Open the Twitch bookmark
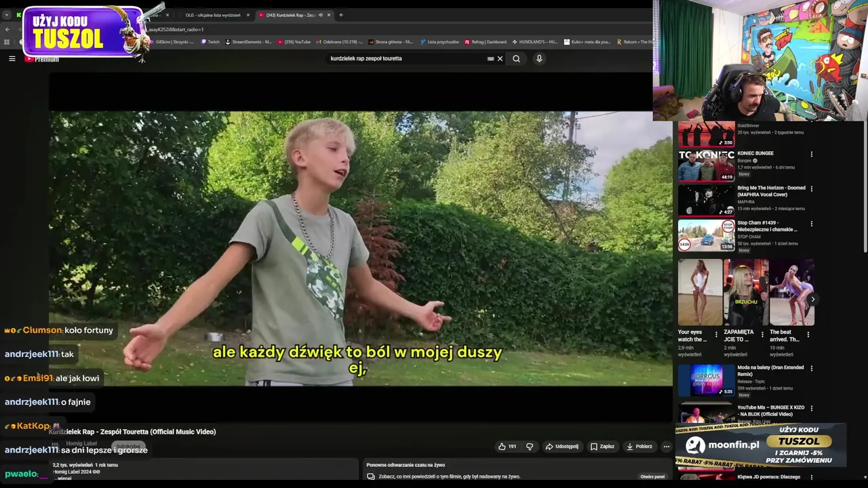This screenshot has width=868, height=488. pyautogui.click(x=210, y=42)
